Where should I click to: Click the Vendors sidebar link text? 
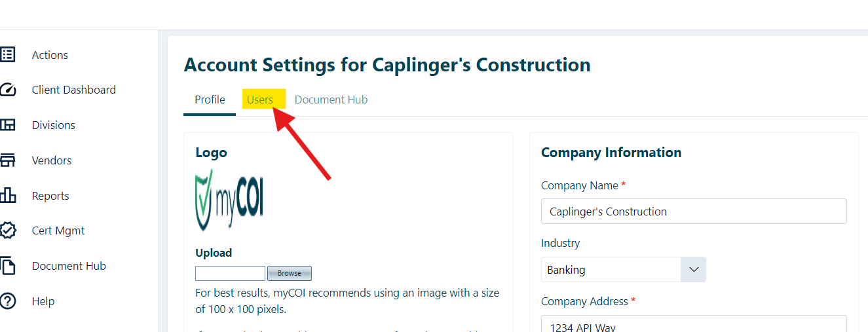tap(52, 160)
